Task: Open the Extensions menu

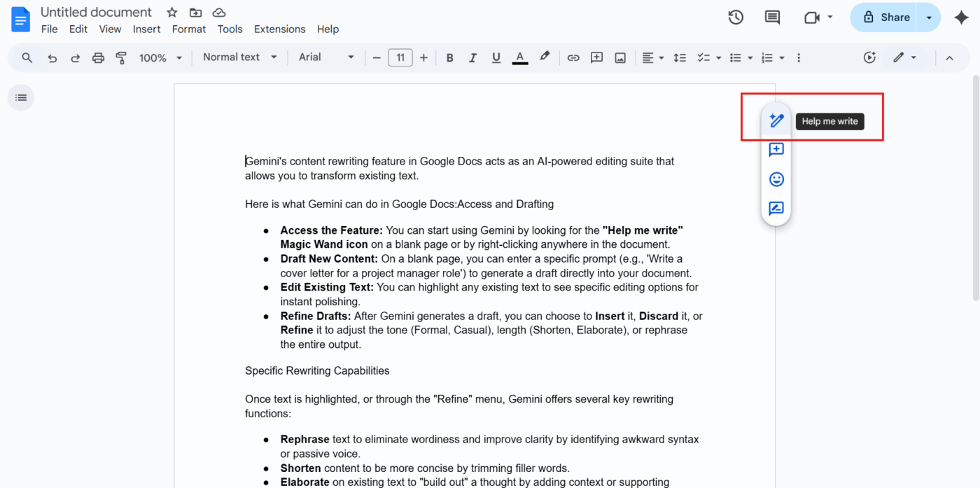Action: click(x=279, y=29)
